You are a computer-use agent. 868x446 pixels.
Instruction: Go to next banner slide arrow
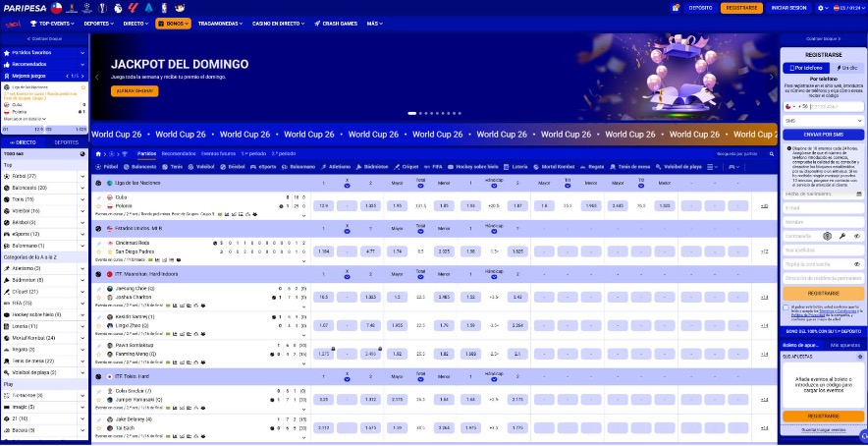click(771, 77)
